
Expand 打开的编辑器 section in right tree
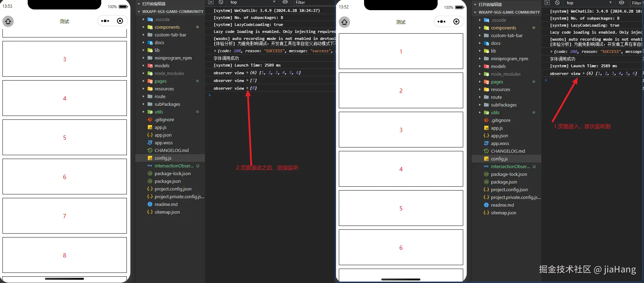[475, 5]
